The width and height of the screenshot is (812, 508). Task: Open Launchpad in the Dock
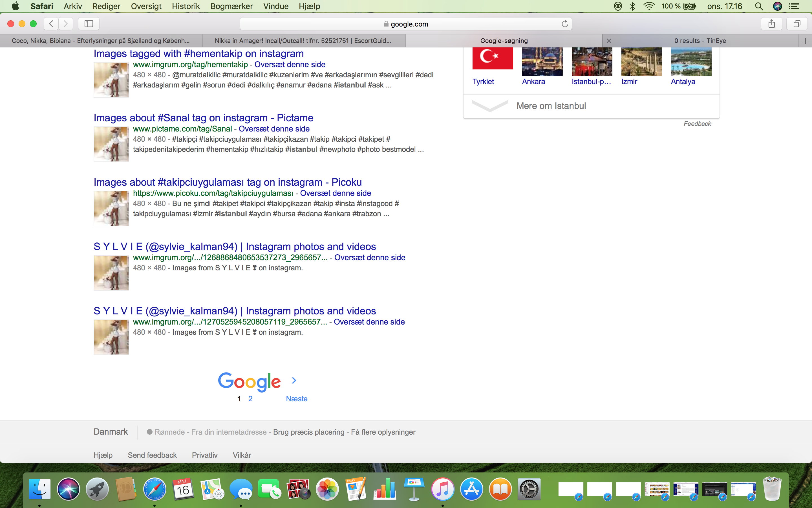[x=97, y=489]
